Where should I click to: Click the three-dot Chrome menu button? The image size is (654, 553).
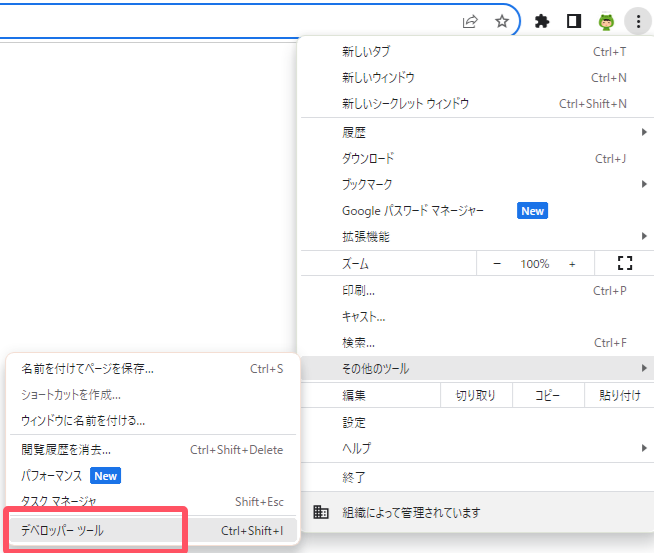(638, 21)
